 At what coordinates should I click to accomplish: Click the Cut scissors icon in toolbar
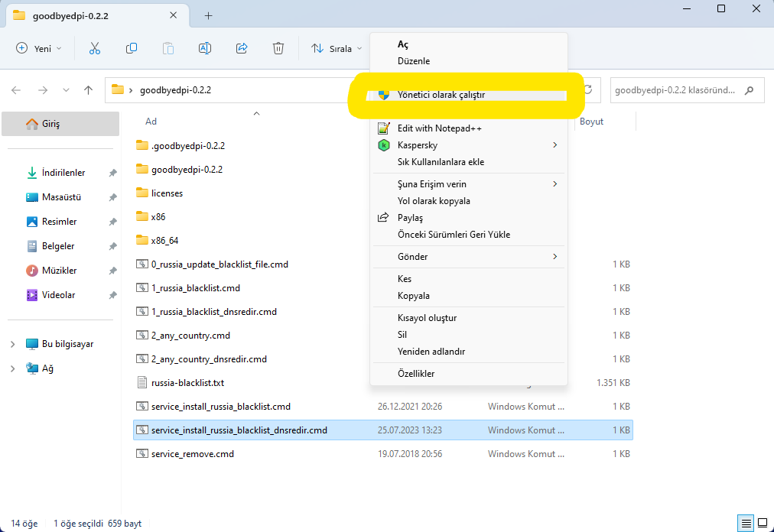[x=95, y=48]
